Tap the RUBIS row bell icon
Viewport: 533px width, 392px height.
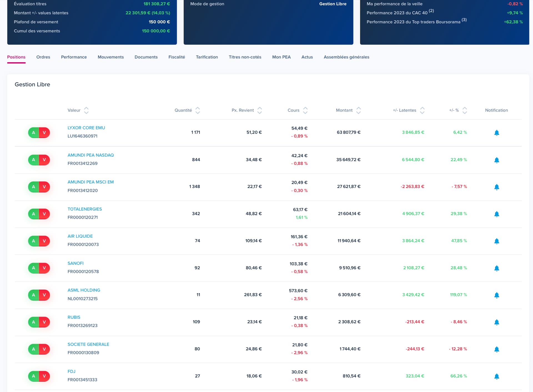[497, 322]
